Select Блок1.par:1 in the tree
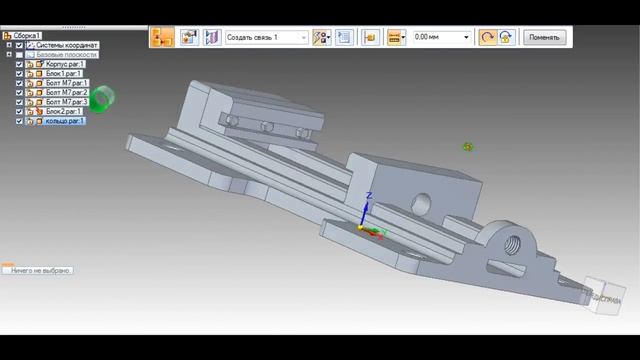 pyautogui.click(x=64, y=73)
